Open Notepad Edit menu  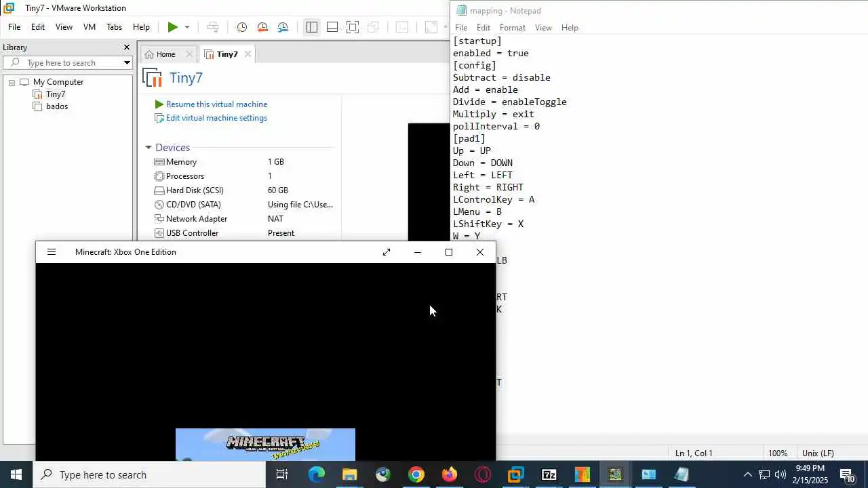484,28
